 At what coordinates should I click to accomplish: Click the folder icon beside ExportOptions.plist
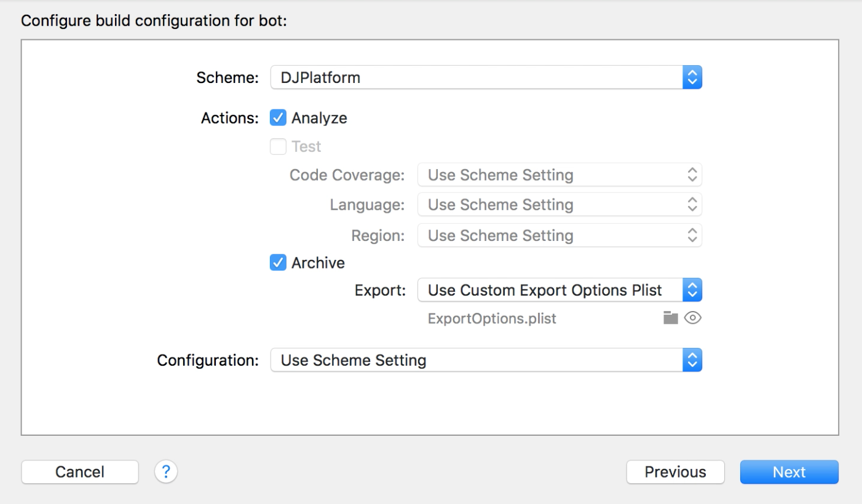670,318
